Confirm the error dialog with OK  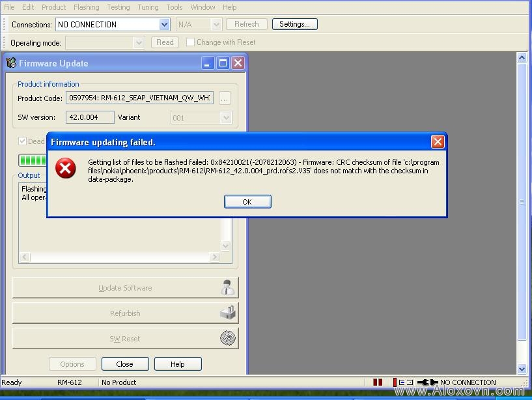coord(247,202)
